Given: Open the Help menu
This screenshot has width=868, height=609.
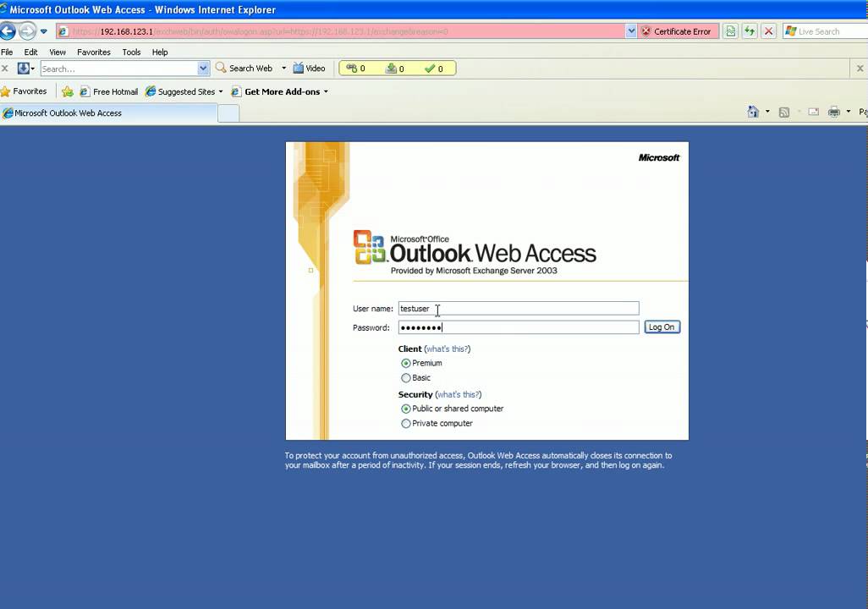Looking at the screenshot, I should [160, 52].
